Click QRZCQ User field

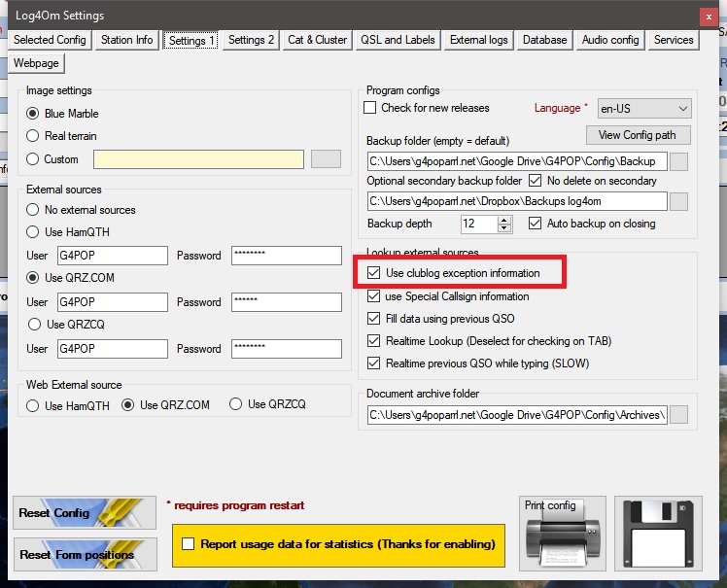[x=113, y=349]
